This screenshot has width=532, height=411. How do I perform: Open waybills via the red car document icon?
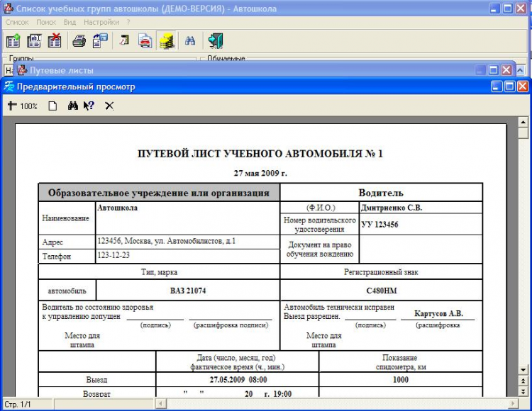145,41
